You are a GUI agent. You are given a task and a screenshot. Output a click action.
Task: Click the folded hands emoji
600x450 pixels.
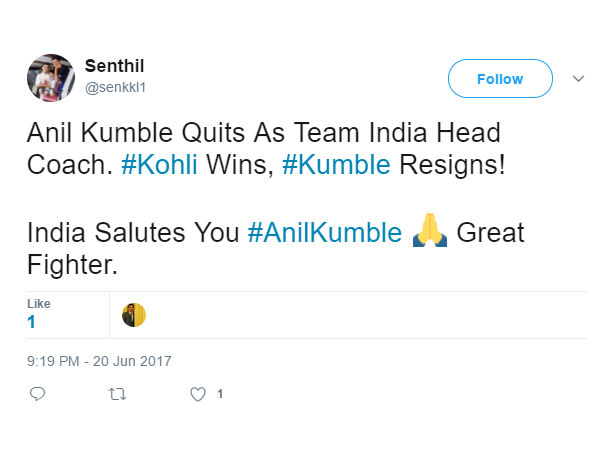[x=429, y=234]
